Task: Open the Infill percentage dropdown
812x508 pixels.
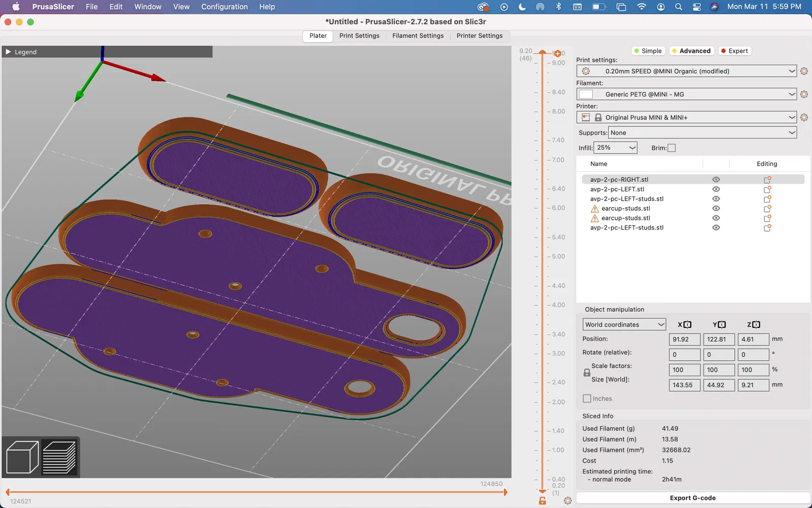Action: (616, 148)
